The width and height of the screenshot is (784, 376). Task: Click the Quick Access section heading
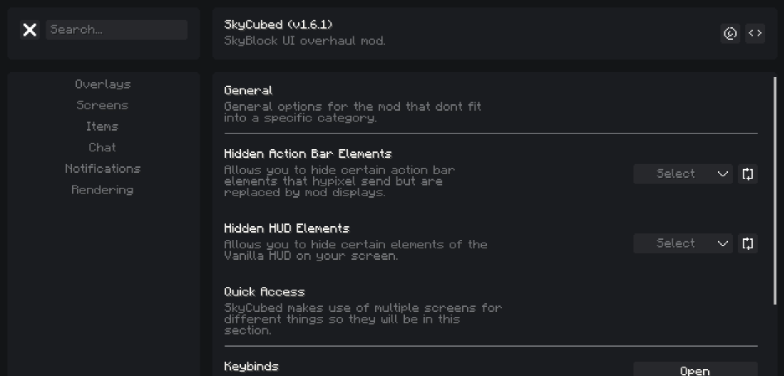pos(264,292)
